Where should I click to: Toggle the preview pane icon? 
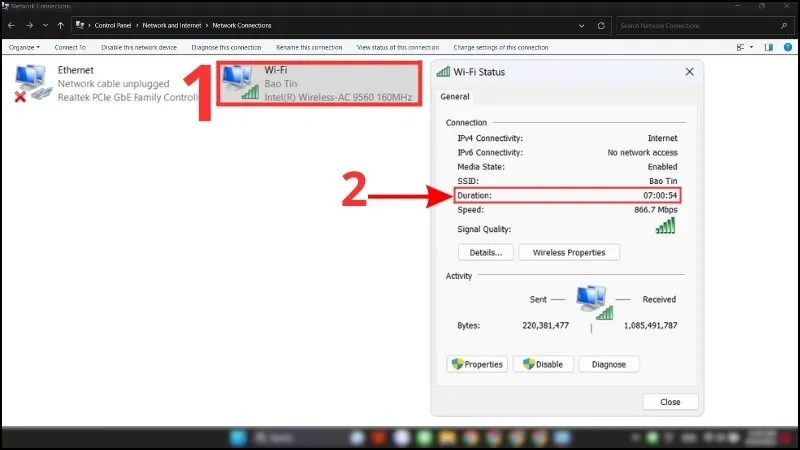pyautogui.click(x=768, y=47)
